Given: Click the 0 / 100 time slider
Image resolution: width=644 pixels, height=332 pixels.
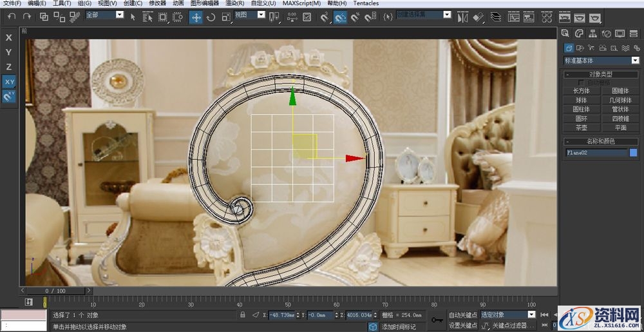Looking at the screenshot, I should coord(55,291).
